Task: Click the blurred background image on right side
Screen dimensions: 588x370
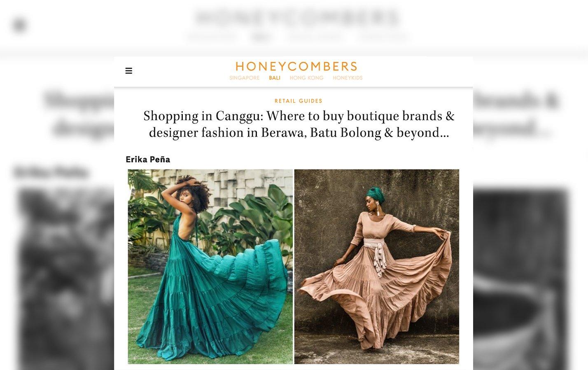Action: tap(521, 279)
